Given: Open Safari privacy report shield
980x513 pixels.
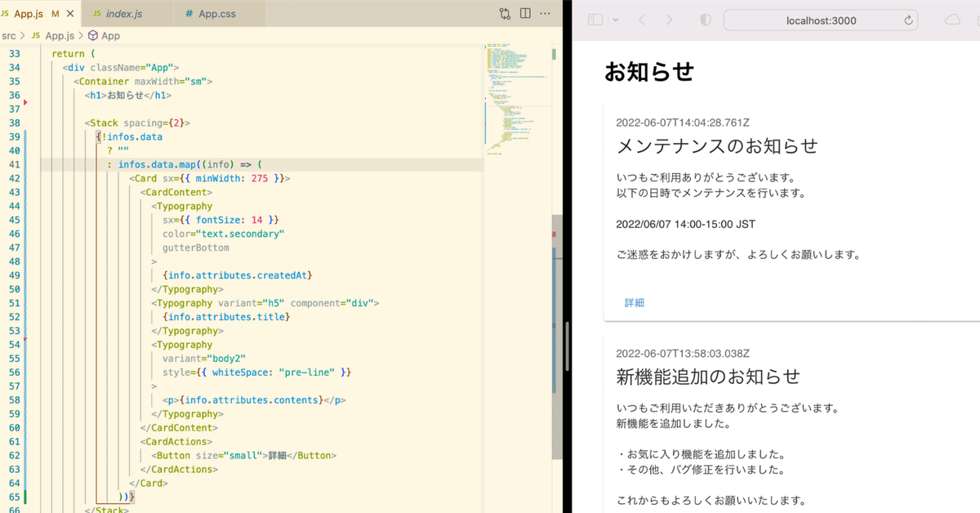Looking at the screenshot, I should tap(706, 20).
